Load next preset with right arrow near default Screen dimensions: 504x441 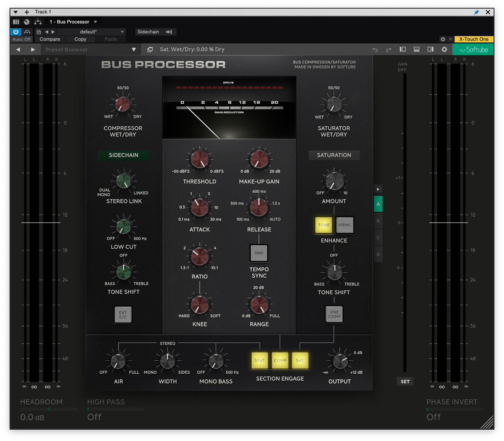[53, 32]
